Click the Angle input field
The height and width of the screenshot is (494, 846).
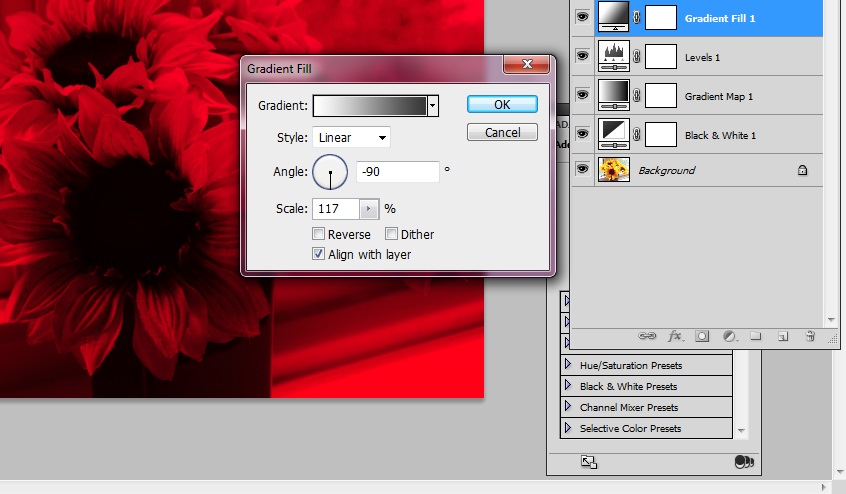[398, 172]
